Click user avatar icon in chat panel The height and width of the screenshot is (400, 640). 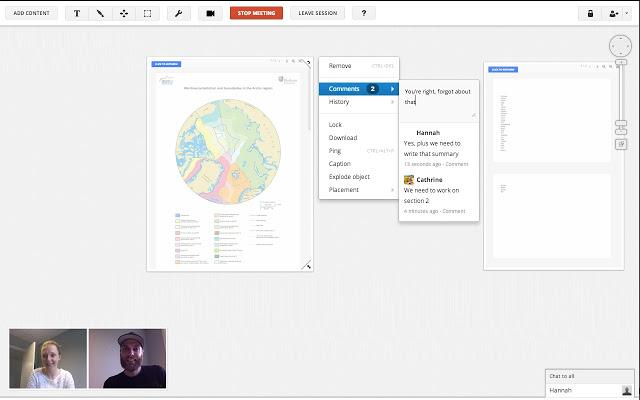pyautogui.click(x=627, y=391)
